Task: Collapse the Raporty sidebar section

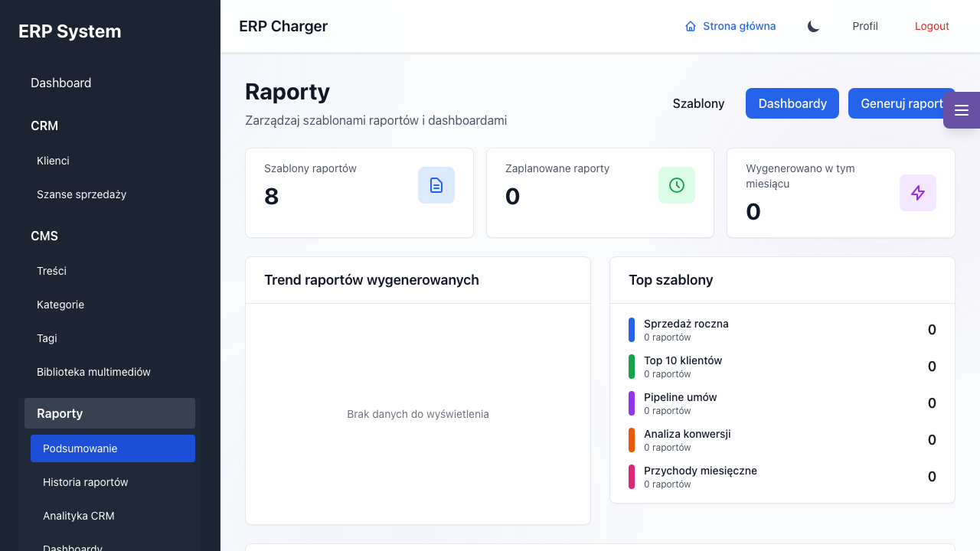Action: pos(109,413)
